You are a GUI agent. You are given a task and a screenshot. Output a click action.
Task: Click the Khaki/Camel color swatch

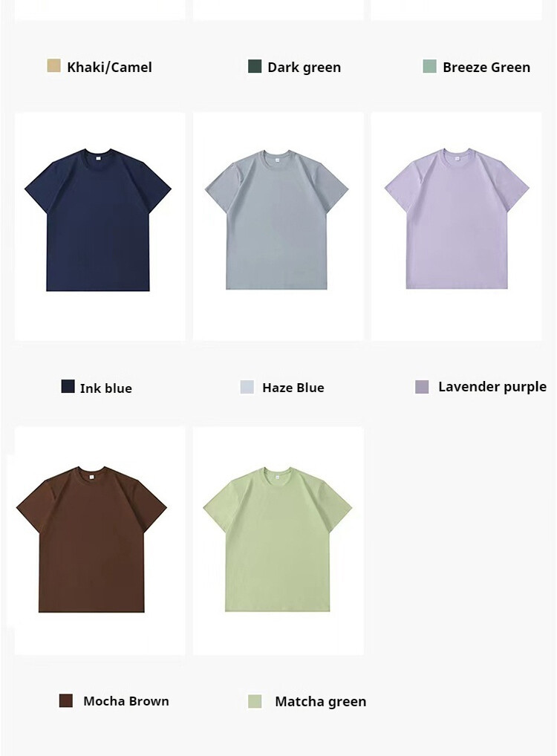point(53,65)
